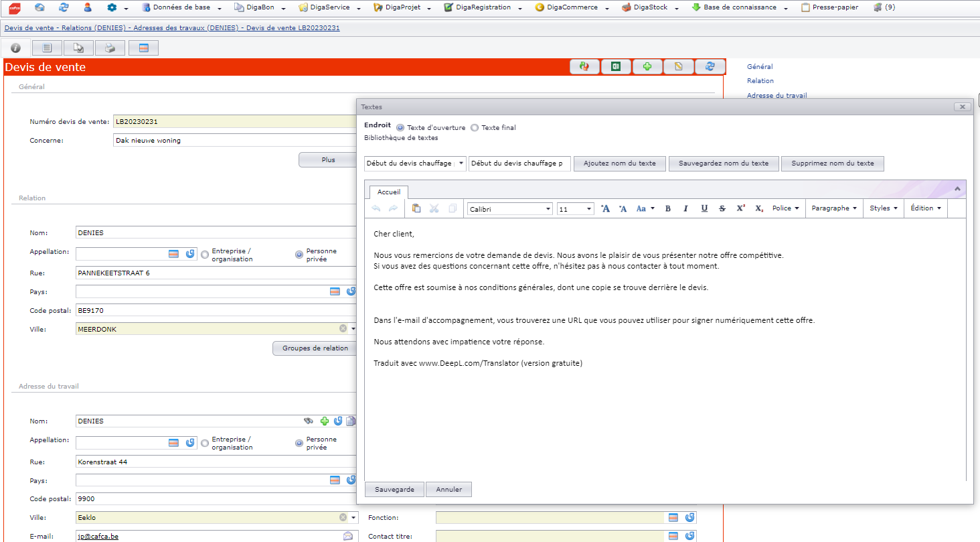This screenshot has width=980, height=542.
Task: Select Personne privée in Adresse du travail
Action: coord(299,443)
